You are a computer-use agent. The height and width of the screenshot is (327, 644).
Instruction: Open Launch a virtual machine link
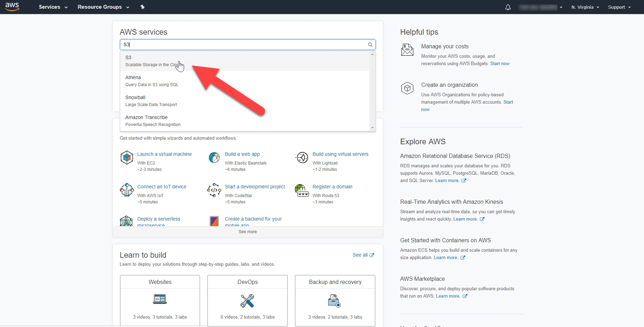point(164,154)
